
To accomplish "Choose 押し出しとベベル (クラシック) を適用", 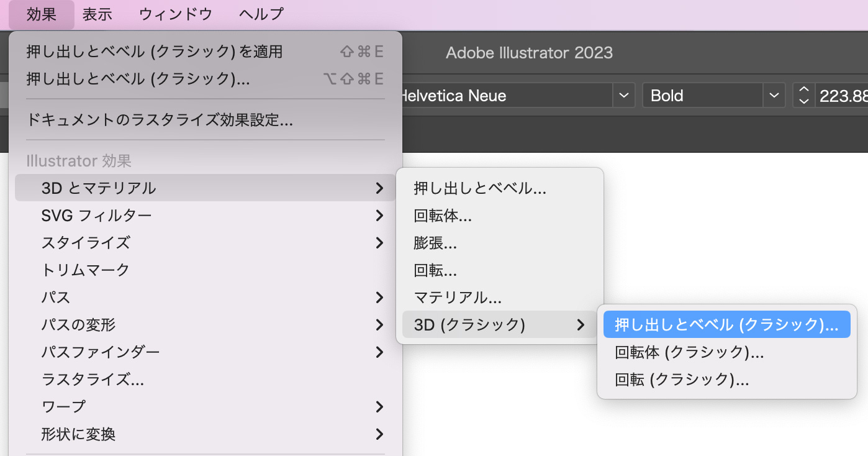I will [x=206, y=52].
